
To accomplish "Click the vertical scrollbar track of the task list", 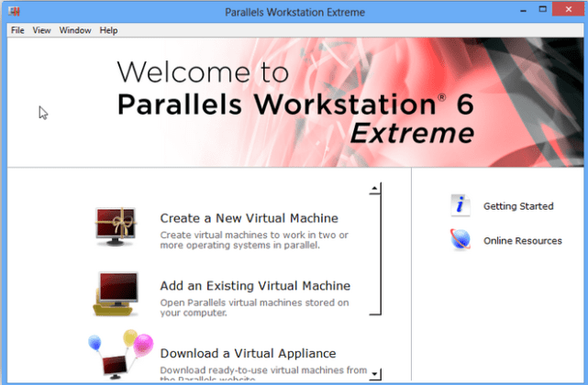I will point(378,275).
